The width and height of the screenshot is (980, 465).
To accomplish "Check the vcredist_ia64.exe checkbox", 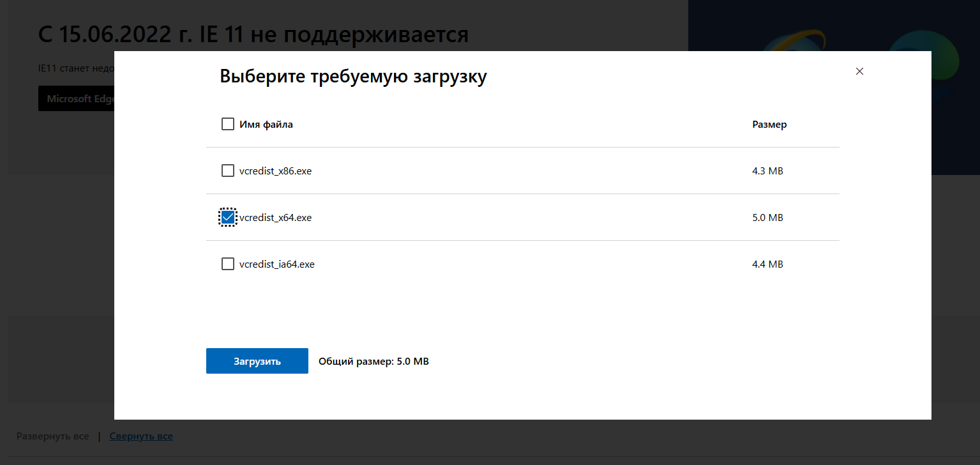I will pyautogui.click(x=227, y=264).
